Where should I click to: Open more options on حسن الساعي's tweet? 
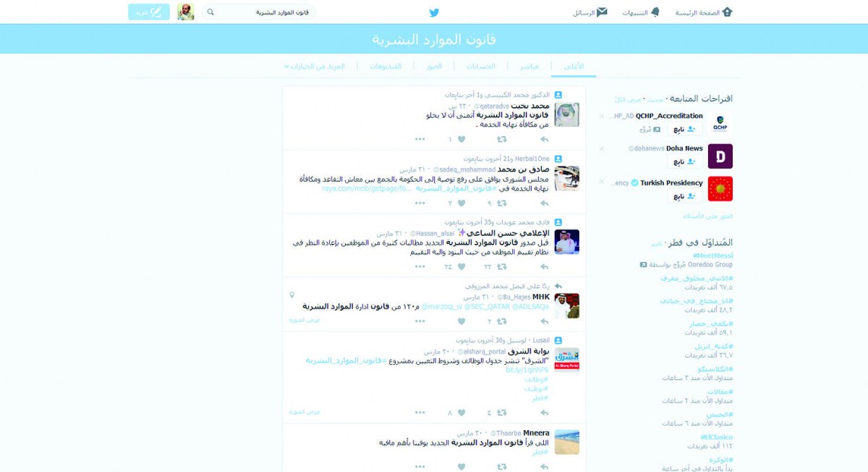(x=420, y=266)
